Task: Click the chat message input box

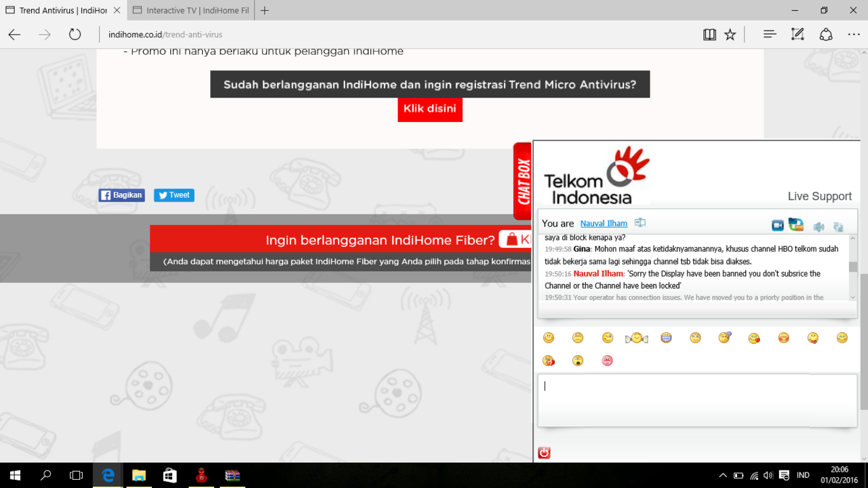Action: coord(697,400)
